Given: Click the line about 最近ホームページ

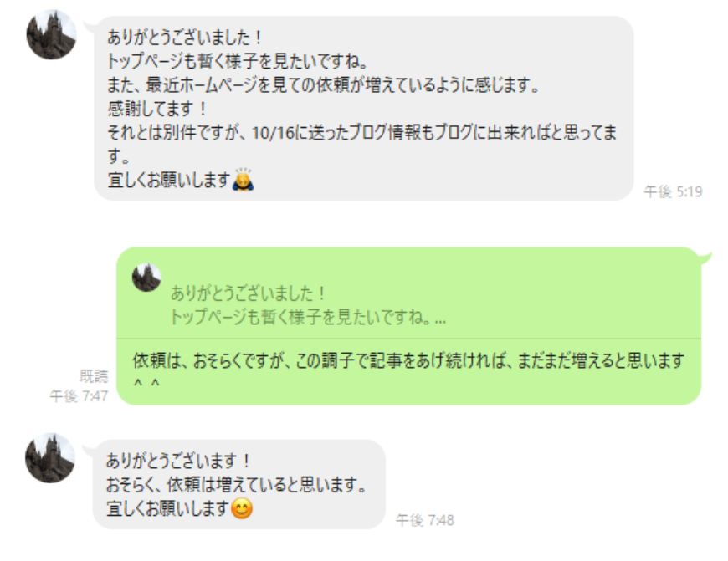Looking at the screenshot, I should pos(324,85).
